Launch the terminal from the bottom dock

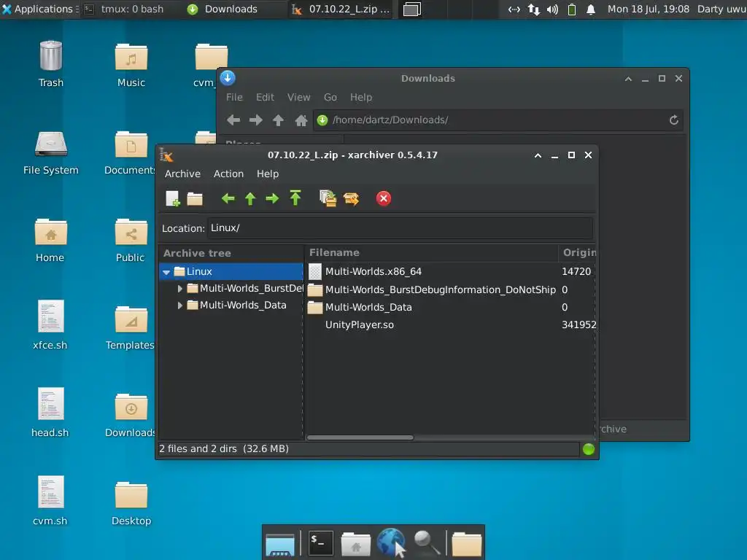(x=321, y=542)
